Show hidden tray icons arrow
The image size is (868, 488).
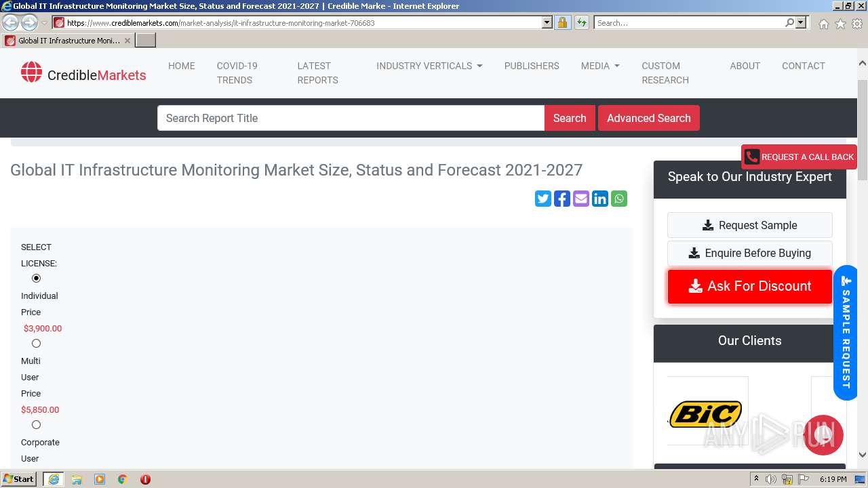click(x=757, y=479)
